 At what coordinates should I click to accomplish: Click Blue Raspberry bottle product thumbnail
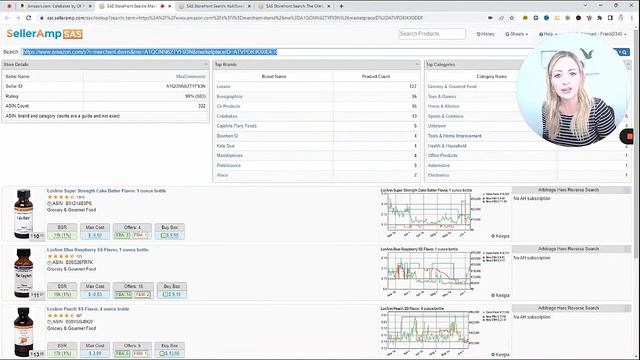pos(23,273)
